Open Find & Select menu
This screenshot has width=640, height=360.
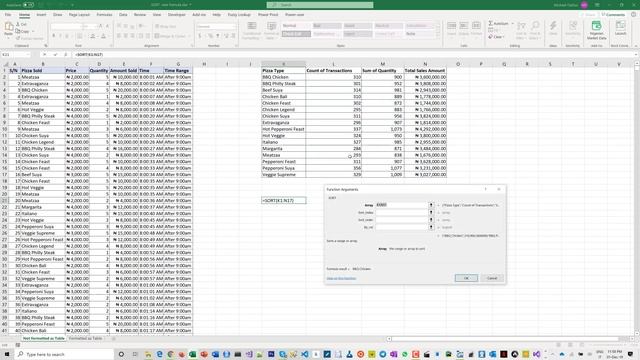[x=535, y=31]
